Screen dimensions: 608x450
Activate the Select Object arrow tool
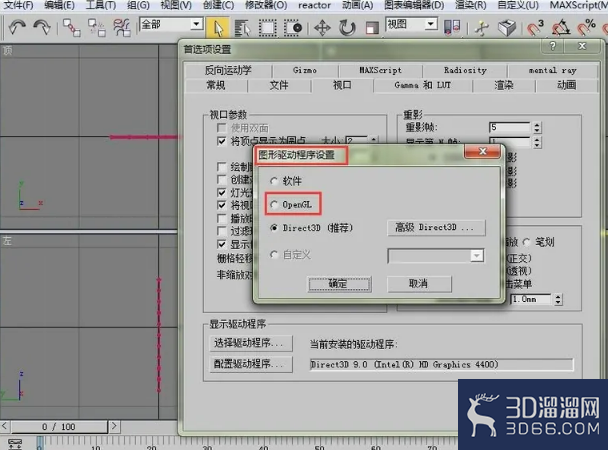(218, 28)
